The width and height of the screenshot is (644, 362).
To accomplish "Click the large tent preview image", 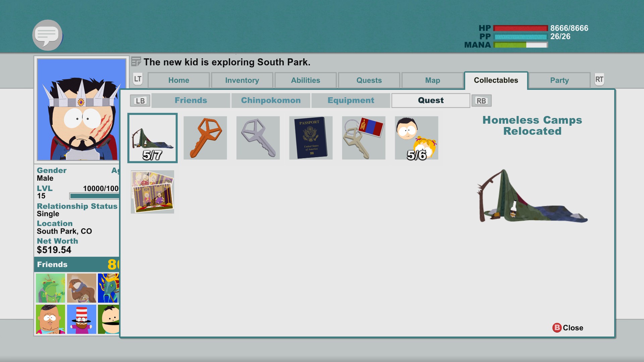I will coord(532,196).
